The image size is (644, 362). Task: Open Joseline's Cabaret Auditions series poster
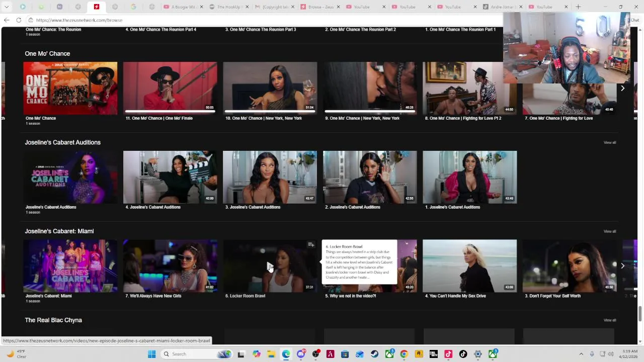[x=70, y=177]
